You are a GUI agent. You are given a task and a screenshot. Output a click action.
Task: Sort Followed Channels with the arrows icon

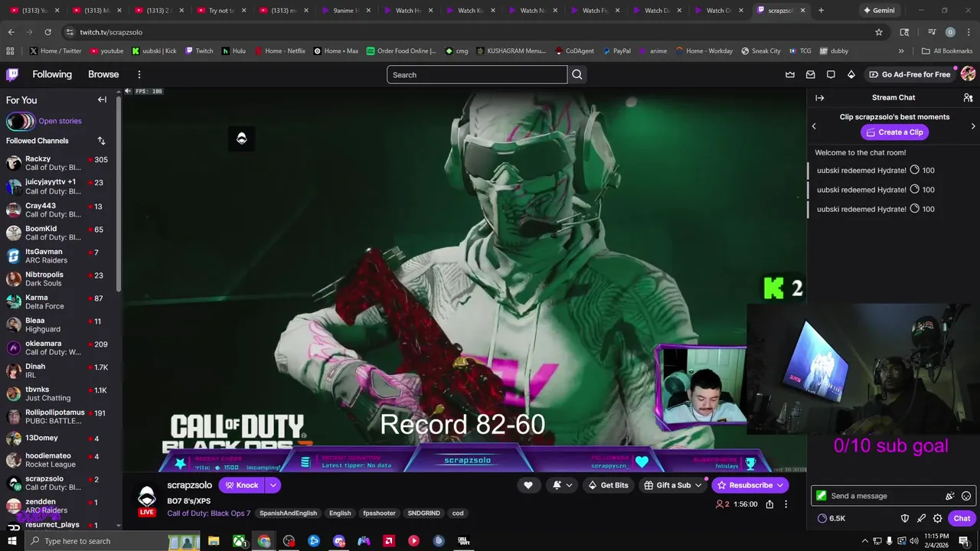click(101, 141)
